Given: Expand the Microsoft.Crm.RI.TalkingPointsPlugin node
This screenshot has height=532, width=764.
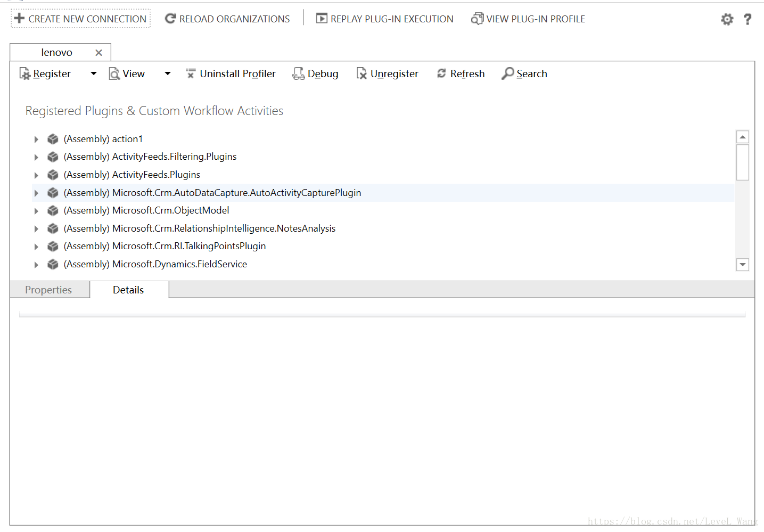Looking at the screenshot, I should [36, 247].
